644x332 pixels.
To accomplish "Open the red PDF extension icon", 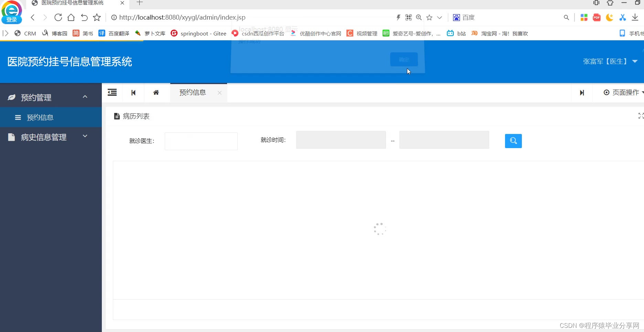I will [597, 17].
